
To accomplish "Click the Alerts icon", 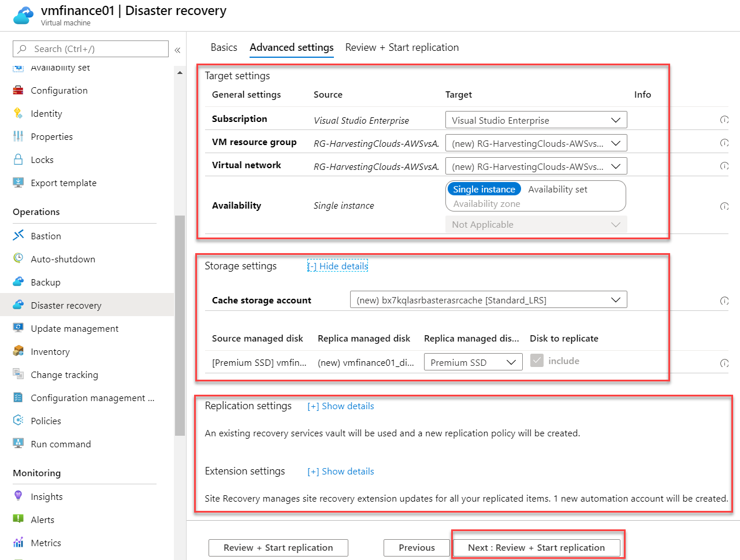I will coord(18,519).
